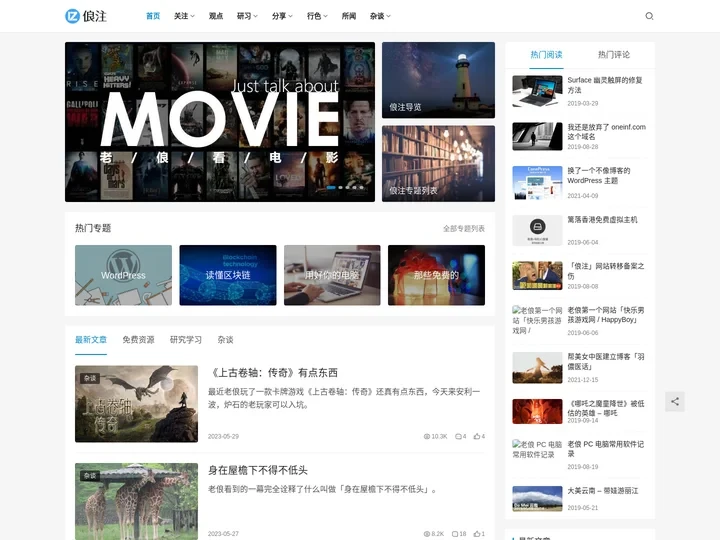Click view count icon on 身在屋檐下 article
This screenshot has height=540, width=720.
(x=427, y=534)
